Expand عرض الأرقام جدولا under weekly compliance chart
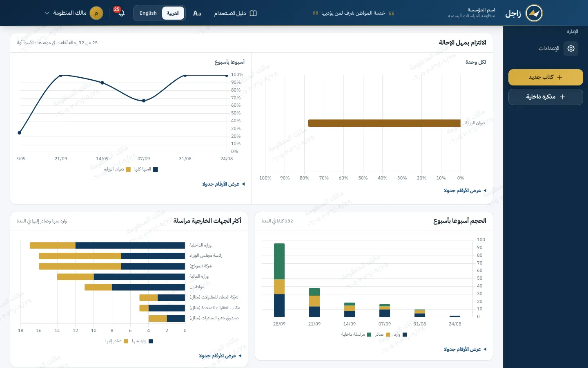This screenshot has height=368, width=588. 224,184
